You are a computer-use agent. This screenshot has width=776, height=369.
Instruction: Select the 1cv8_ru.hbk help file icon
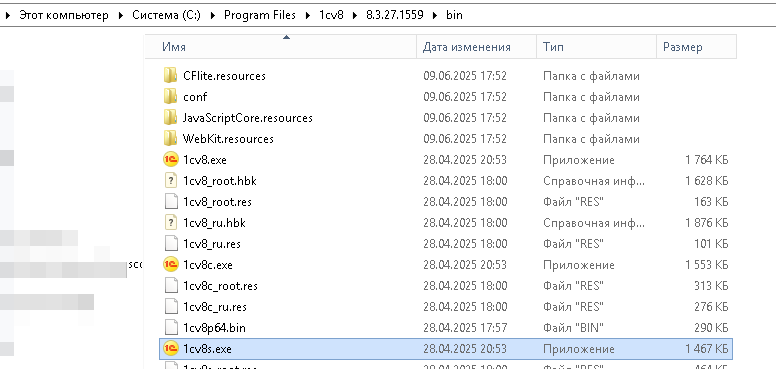pyautogui.click(x=170, y=223)
